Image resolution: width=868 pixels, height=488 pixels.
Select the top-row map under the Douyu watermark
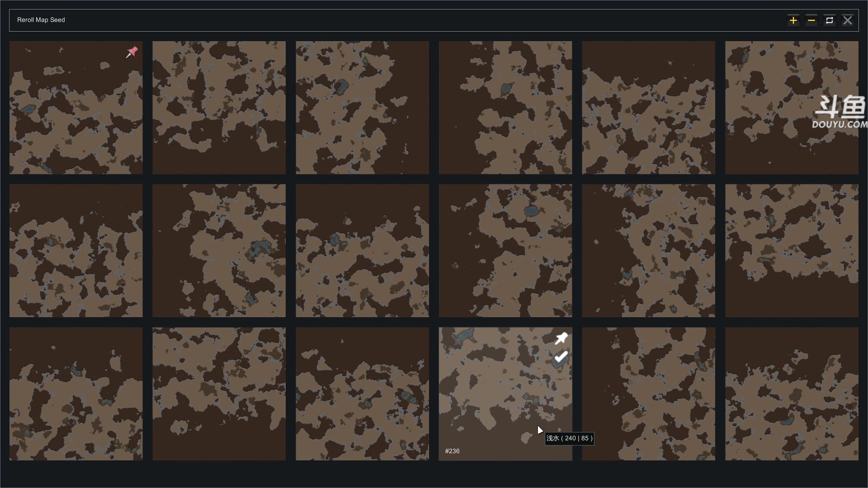point(792,108)
